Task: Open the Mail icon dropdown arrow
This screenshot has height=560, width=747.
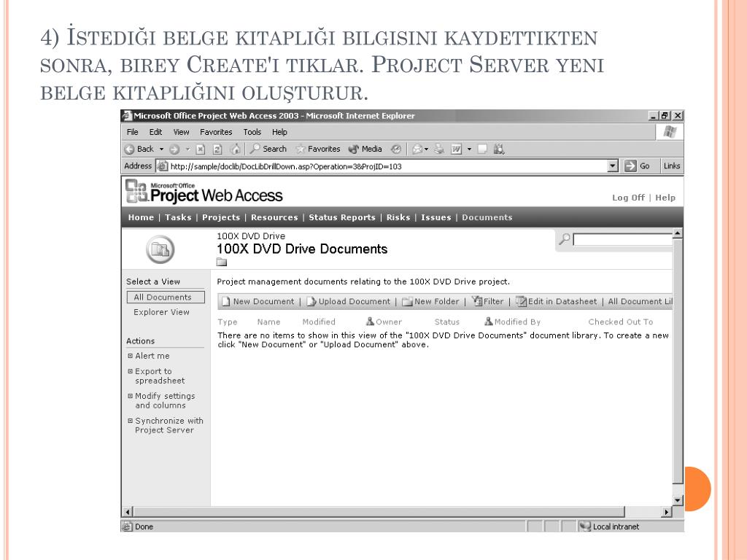Action: 426,149
